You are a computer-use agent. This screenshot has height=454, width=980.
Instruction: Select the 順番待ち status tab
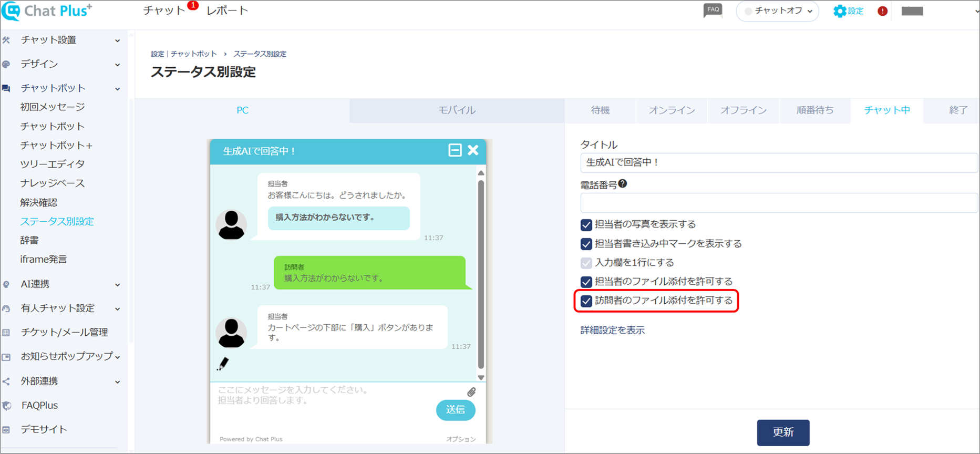815,110
